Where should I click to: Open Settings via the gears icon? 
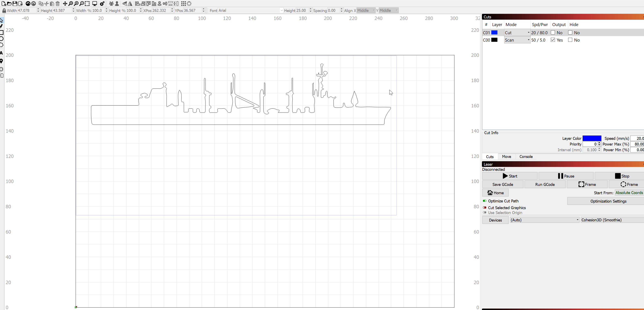pyautogui.click(x=102, y=3)
